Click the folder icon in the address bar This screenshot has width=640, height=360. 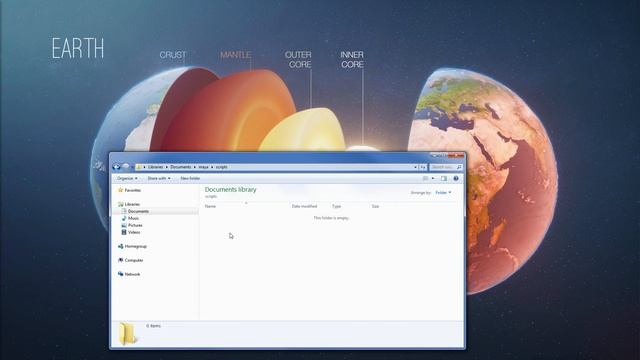(x=139, y=167)
